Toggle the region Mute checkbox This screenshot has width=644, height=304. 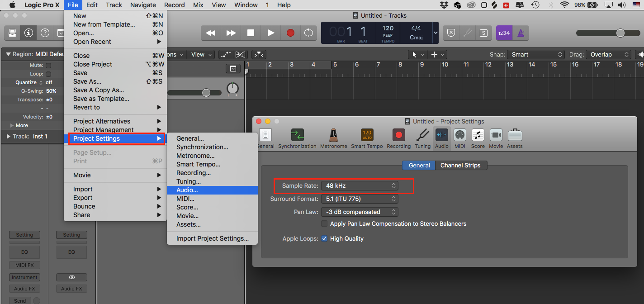point(48,65)
